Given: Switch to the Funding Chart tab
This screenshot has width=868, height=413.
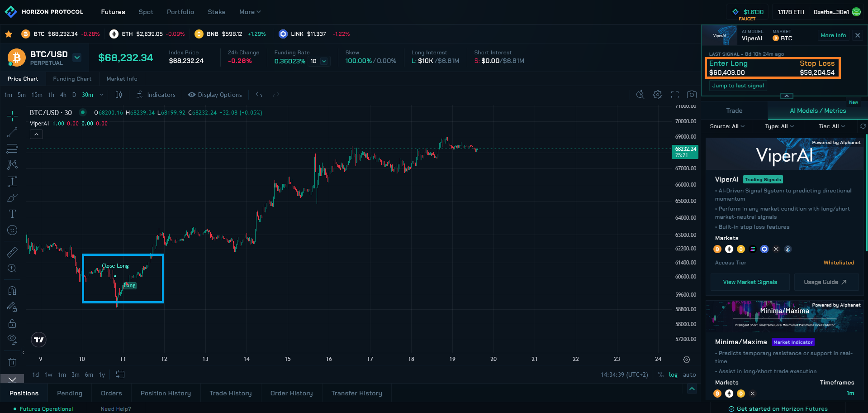Looking at the screenshot, I should click(72, 79).
